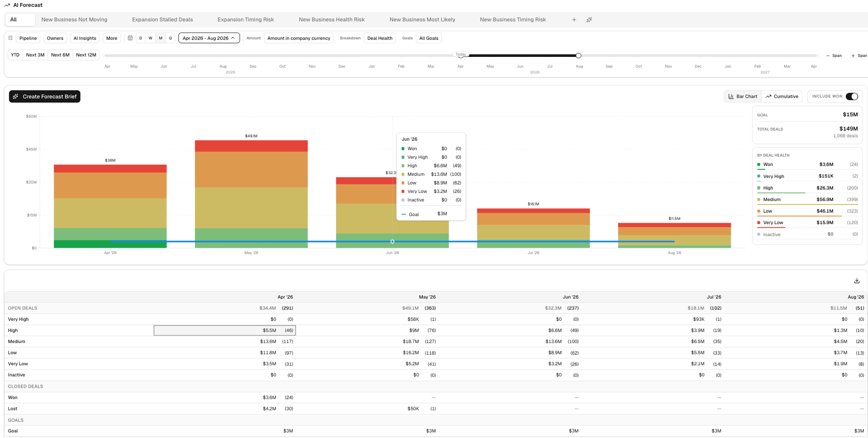Select the High deals cell for Apr '26
868x438 pixels.
[x=225, y=330]
